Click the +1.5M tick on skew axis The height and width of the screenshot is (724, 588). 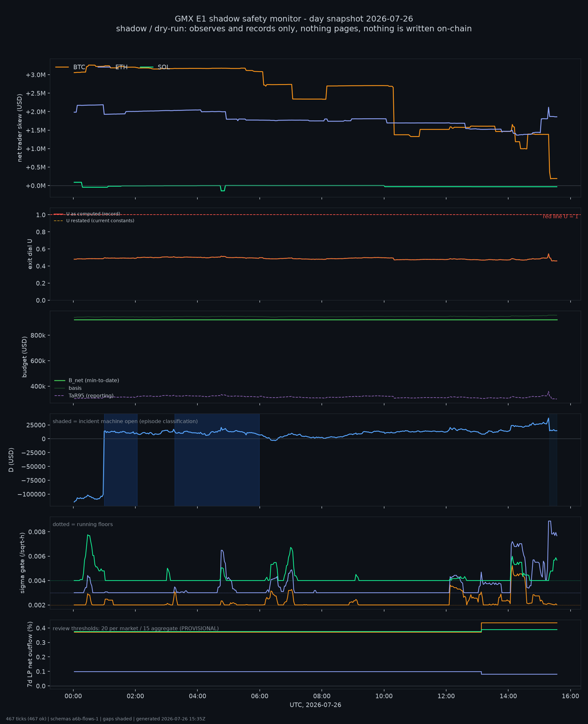pos(36,131)
